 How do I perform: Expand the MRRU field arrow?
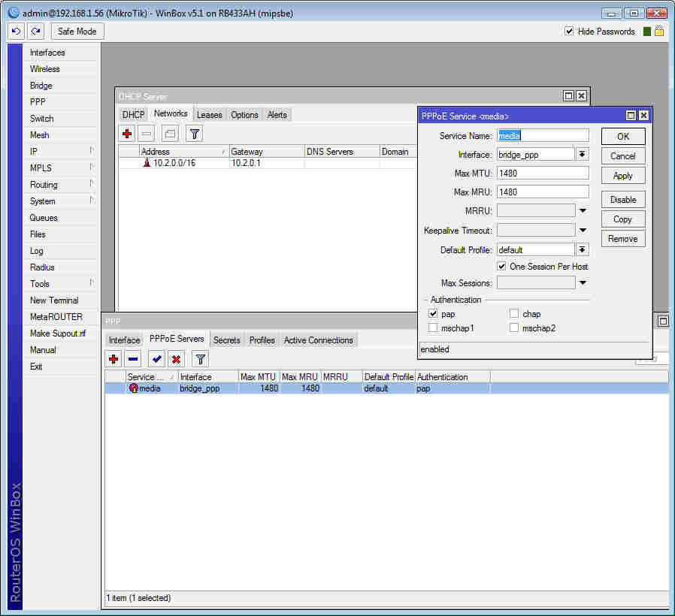[583, 211]
